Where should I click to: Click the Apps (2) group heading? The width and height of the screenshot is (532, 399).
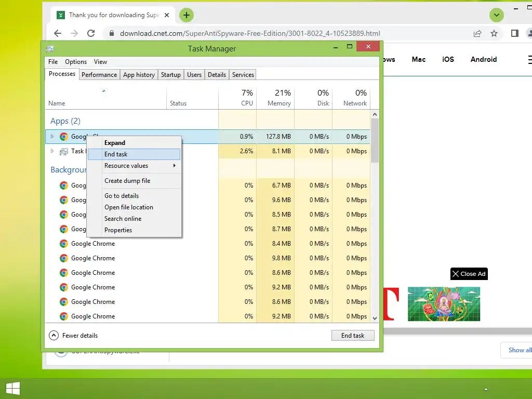[65, 121]
